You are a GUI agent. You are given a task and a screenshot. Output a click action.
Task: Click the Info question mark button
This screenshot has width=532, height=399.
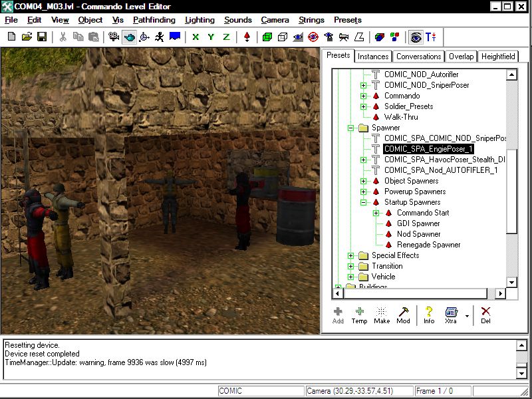[429, 315]
